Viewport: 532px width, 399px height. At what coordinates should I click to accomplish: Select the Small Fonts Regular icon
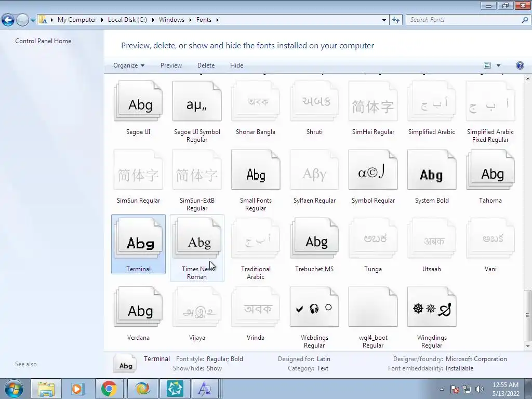click(x=256, y=170)
